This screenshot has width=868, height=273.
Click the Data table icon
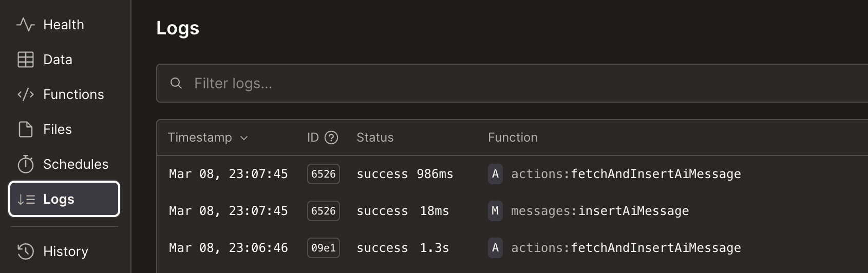point(26,60)
